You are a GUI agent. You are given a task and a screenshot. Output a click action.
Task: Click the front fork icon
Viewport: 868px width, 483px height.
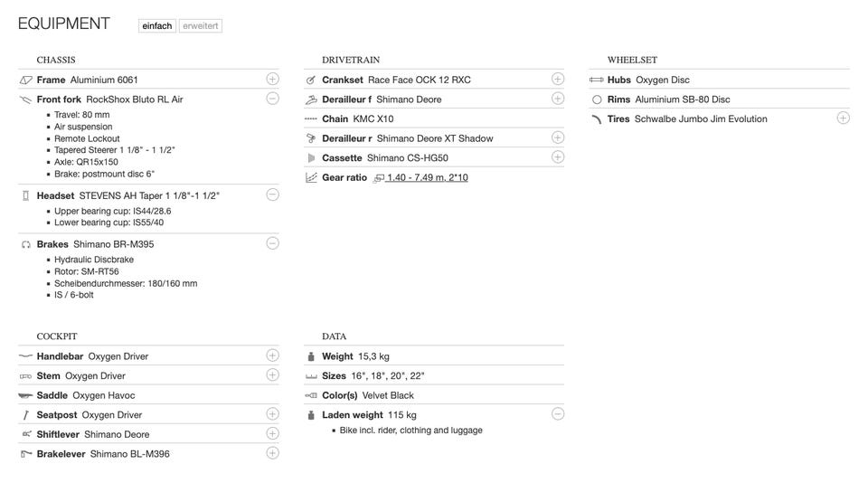25,99
